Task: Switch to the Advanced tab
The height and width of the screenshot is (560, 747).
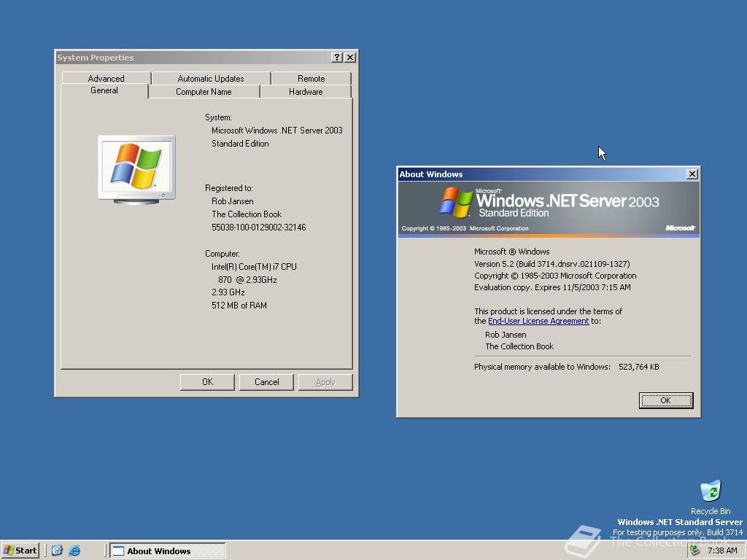Action: (x=106, y=79)
